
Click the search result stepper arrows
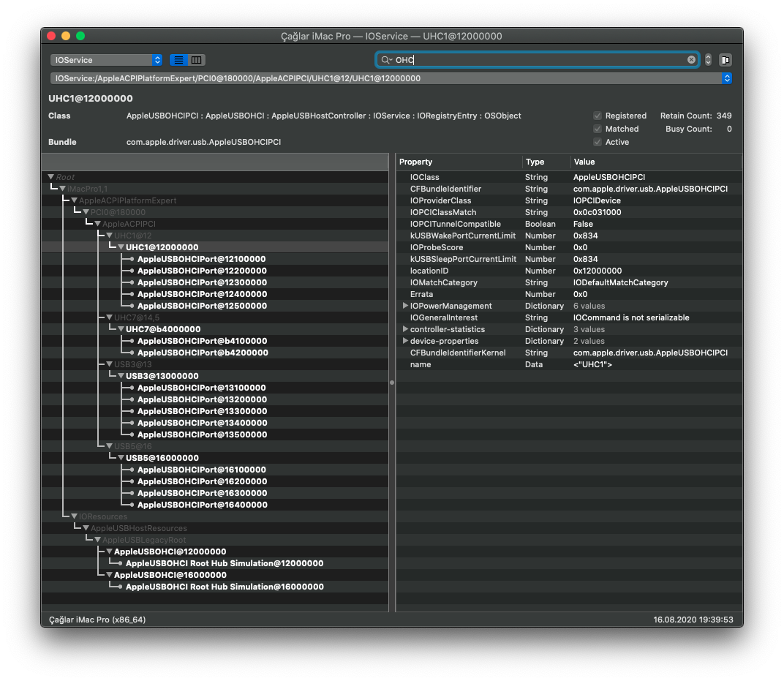point(708,60)
